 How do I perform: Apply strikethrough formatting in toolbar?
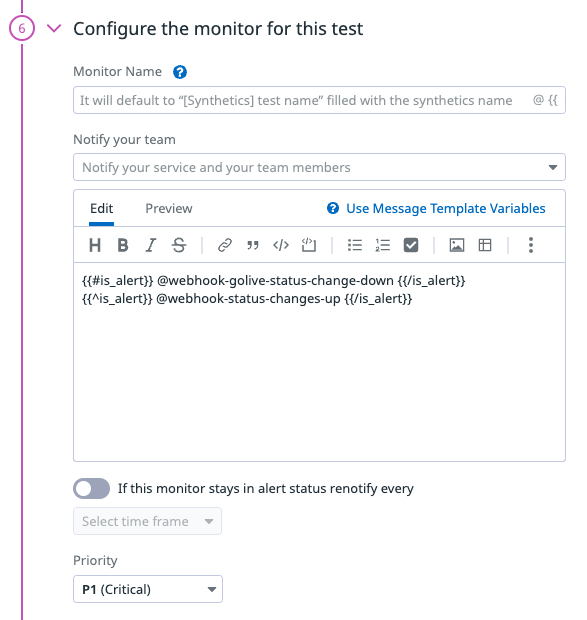179,245
